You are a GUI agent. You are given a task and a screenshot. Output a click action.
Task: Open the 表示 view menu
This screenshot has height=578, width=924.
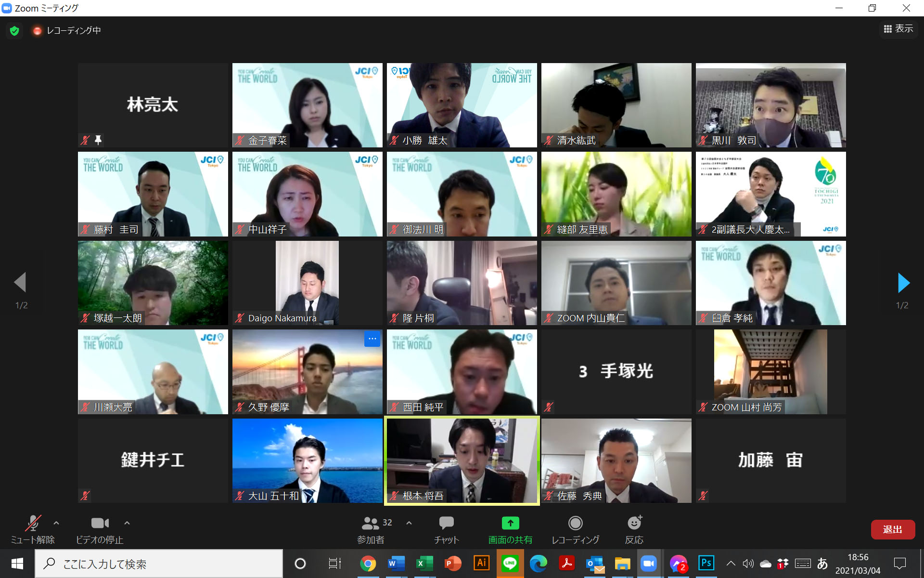click(x=898, y=29)
